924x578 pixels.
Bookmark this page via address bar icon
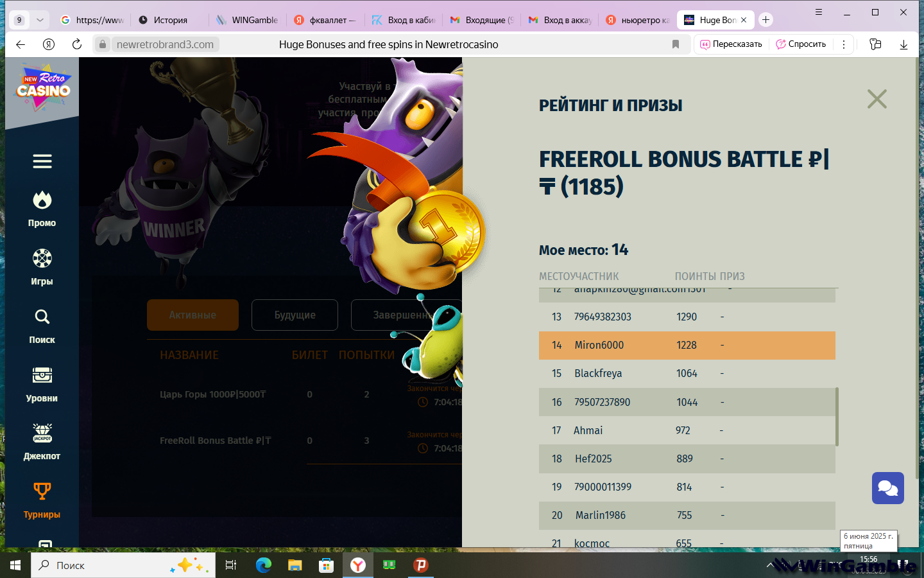[676, 44]
